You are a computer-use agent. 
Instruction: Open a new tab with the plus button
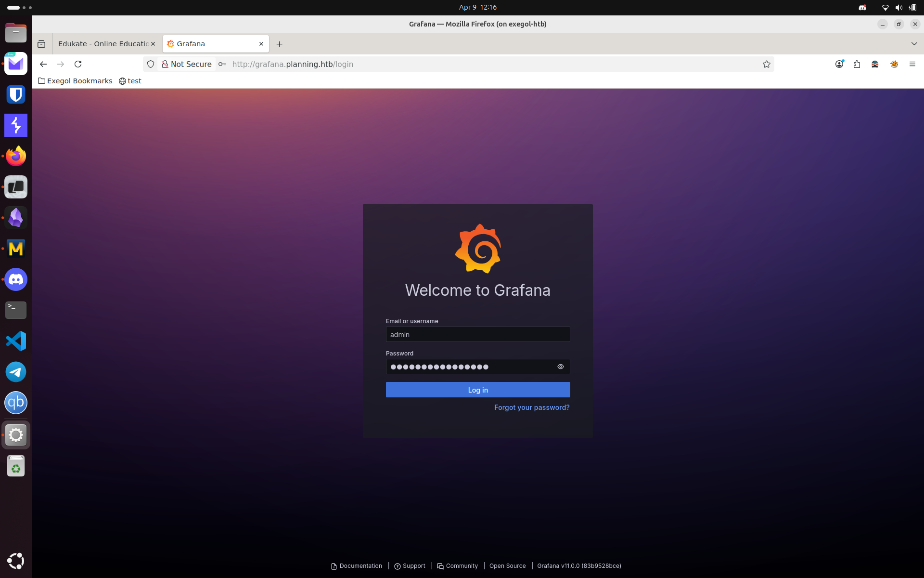click(279, 44)
